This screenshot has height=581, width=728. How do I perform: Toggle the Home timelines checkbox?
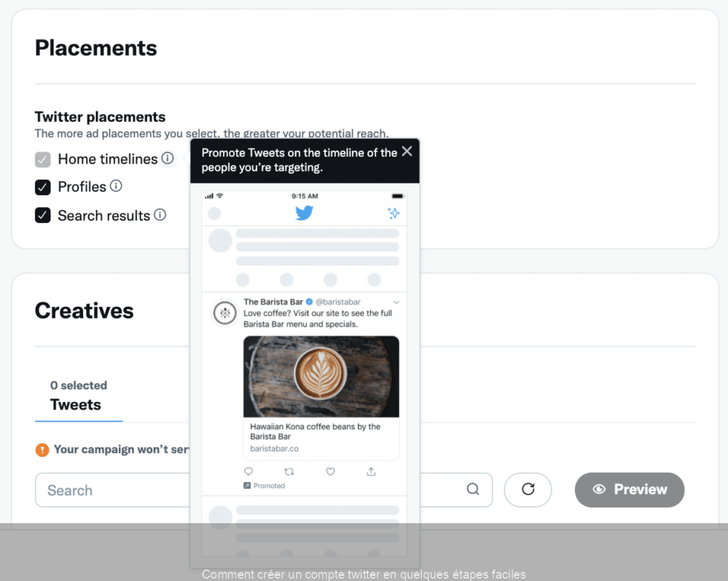(42, 159)
